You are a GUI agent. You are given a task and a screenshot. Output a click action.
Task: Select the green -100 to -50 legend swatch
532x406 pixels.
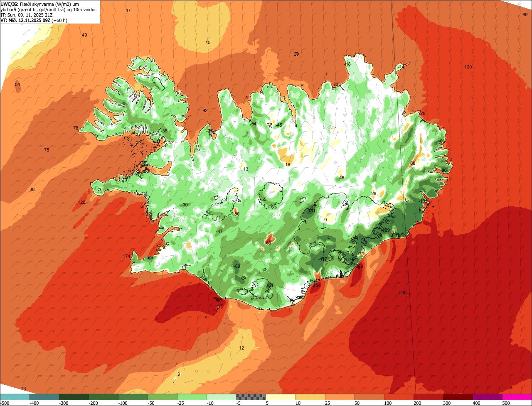coord(133,397)
